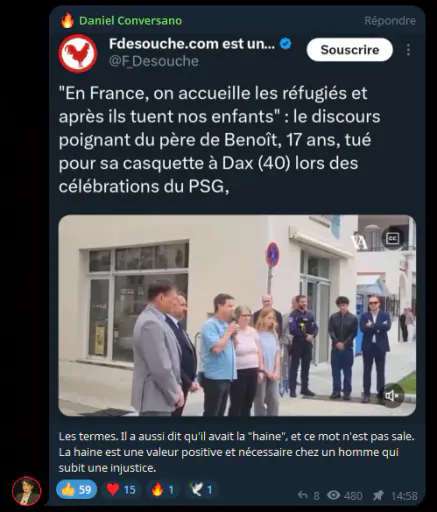Unmute the video sound
437x512 pixels.
[x=392, y=396]
